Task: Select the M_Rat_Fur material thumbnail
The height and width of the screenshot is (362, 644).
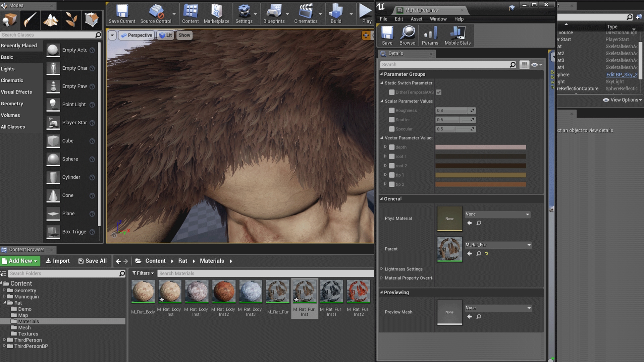Action: pos(277,291)
